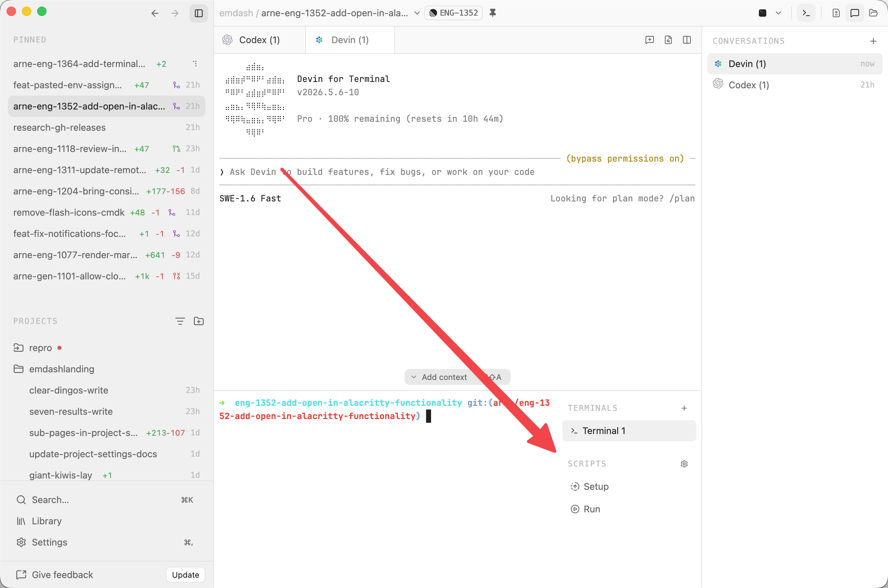
Task: Go forward with the right arrow
Action: point(175,14)
